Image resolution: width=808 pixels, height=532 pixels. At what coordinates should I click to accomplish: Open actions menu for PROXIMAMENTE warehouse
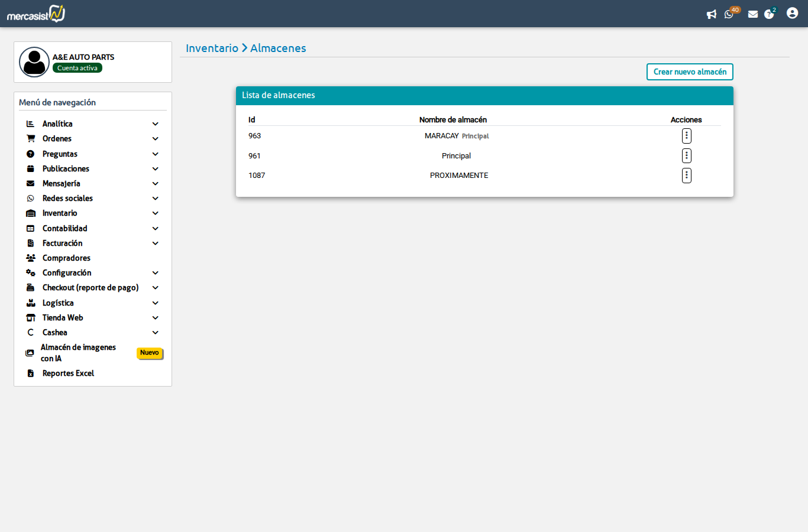click(686, 176)
